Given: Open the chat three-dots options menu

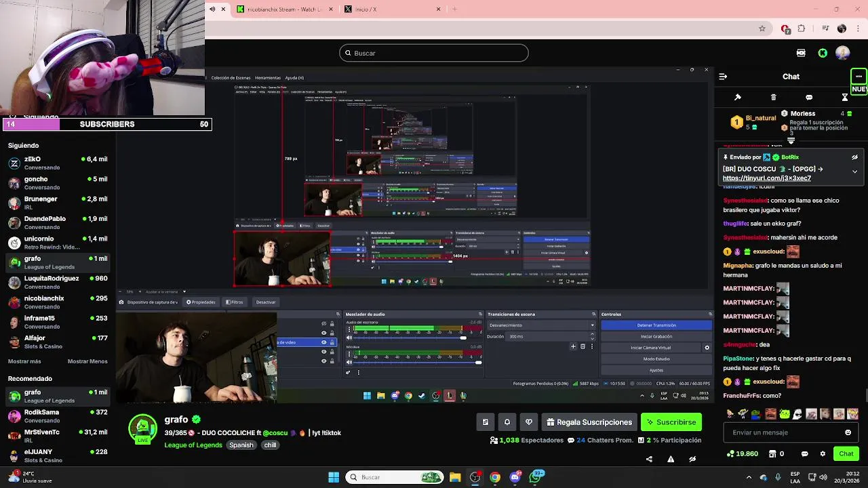Looking at the screenshot, I should (859, 77).
